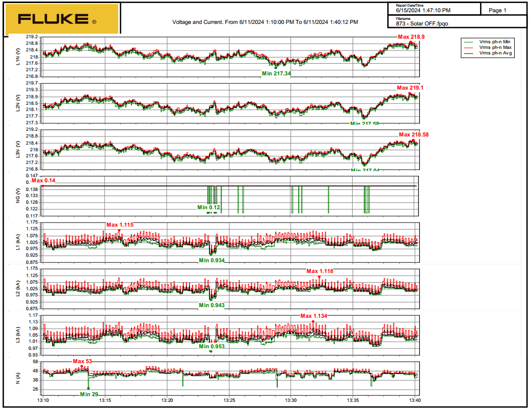This screenshot has width=532, height=410.
Task: Click the Max 53 marker on neutral current chart
Action: click(82, 361)
